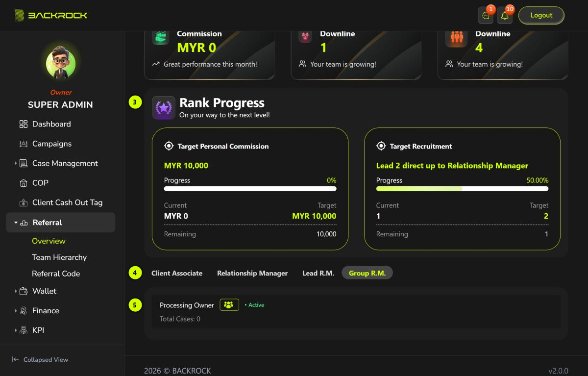Click the "Total Cases: 0" text
The height and width of the screenshot is (376, 588).
pyautogui.click(x=180, y=319)
